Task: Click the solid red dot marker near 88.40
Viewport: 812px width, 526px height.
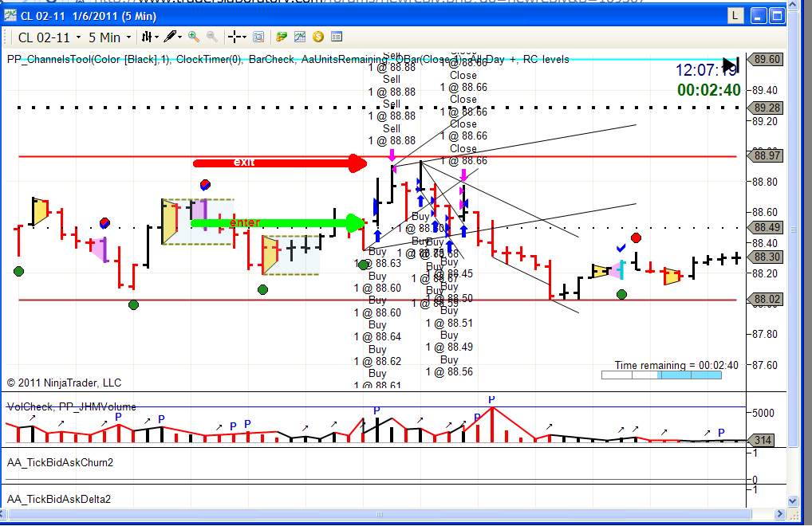Action: (636, 238)
